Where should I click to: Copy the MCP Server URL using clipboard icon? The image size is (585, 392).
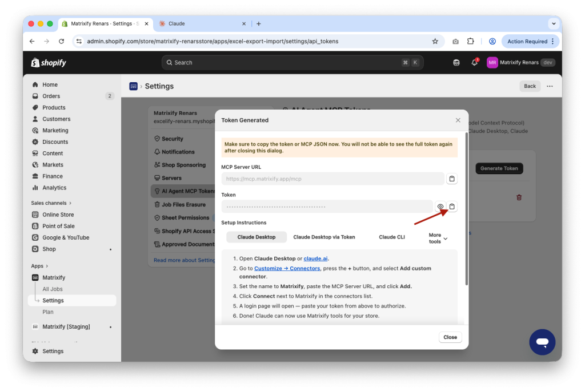452,178
